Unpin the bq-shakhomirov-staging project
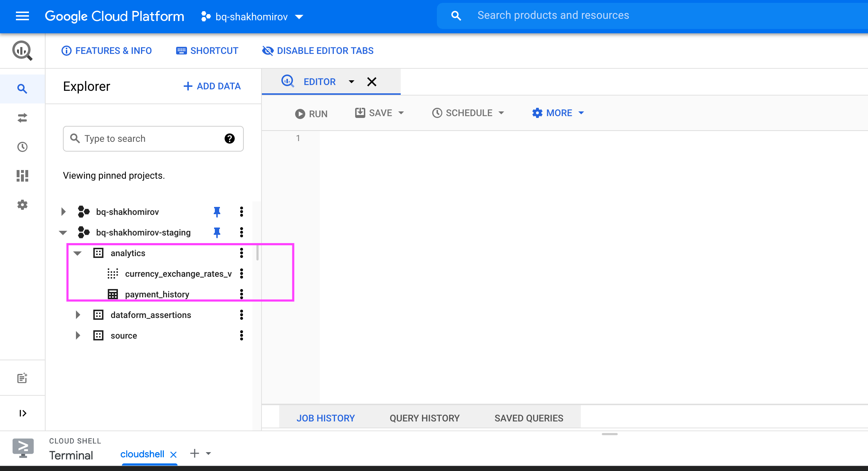 [x=217, y=232]
